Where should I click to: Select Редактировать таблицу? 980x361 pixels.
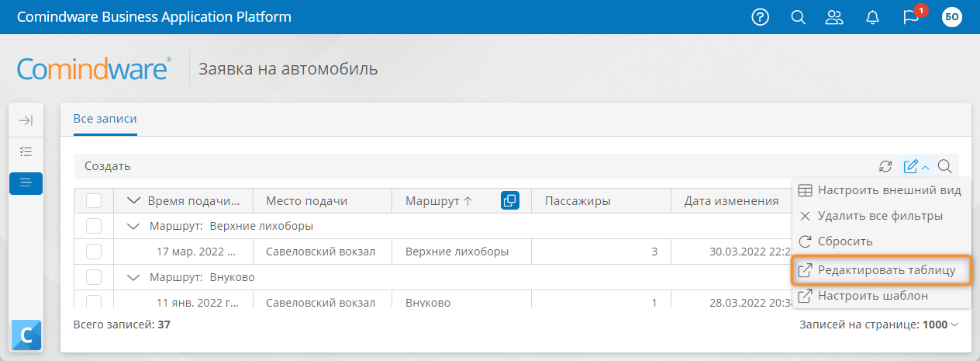[x=882, y=270]
